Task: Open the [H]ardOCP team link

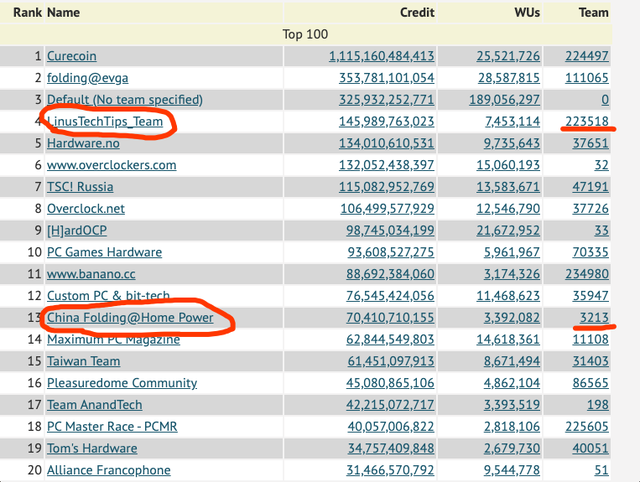Action: 77,230
